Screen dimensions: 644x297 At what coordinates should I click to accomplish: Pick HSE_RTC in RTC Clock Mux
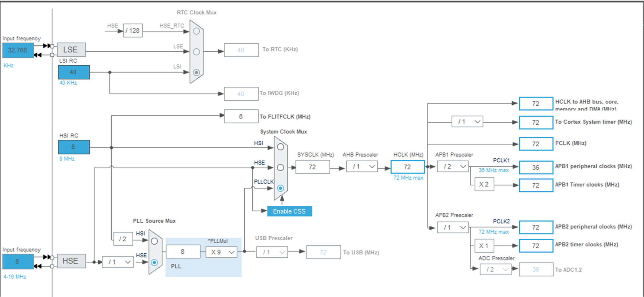[196, 31]
